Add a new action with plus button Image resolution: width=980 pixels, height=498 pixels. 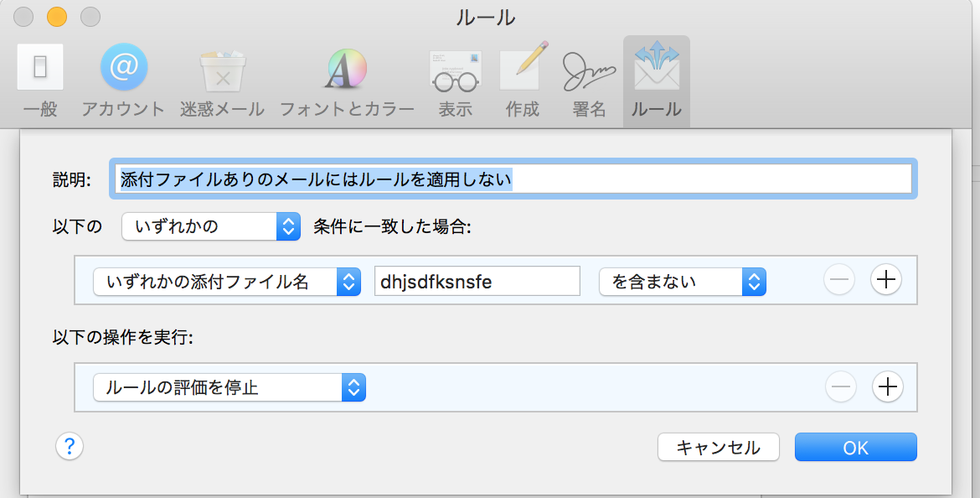pyautogui.click(x=887, y=386)
